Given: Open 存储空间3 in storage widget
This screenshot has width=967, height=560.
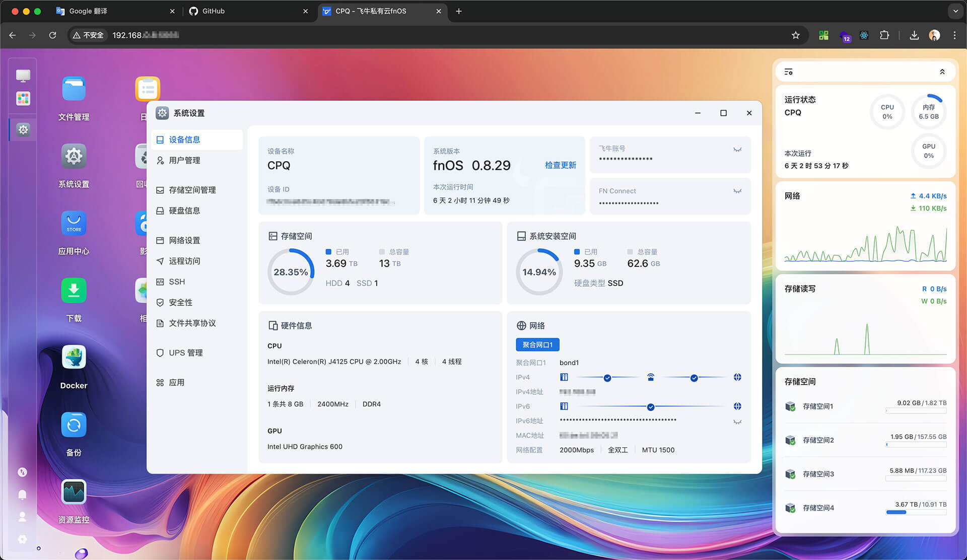Looking at the screenshot, I should tap(865, 474).
